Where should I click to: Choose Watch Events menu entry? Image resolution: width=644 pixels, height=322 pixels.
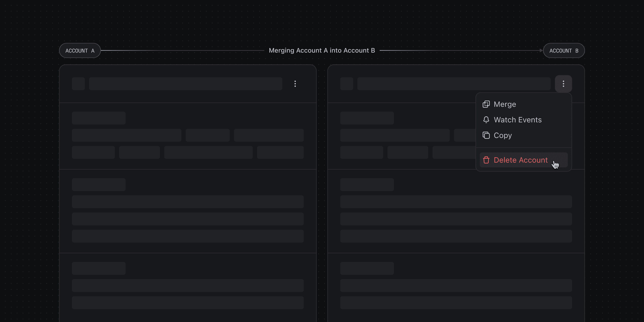[x=518, y=120]
